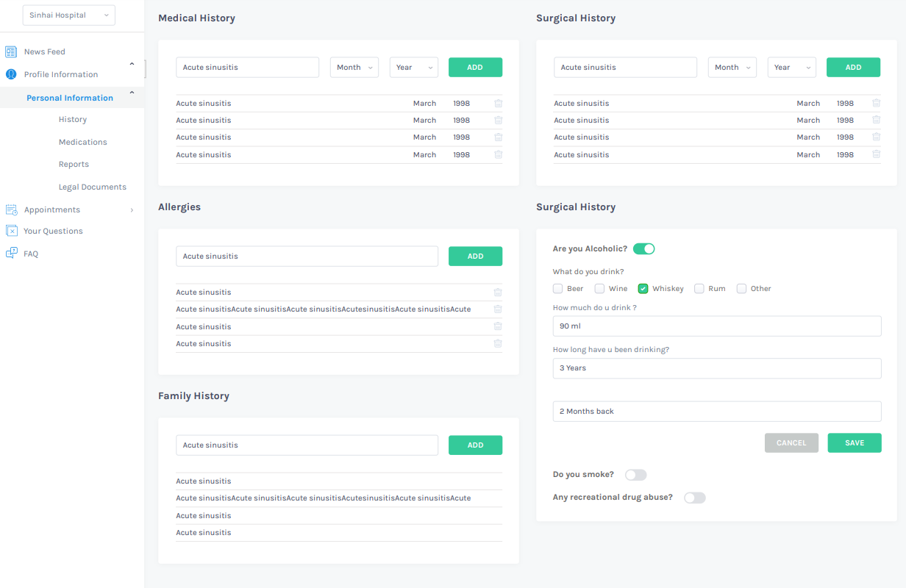The height and width of the screenshot is (588, 906).
Task: Check the Beer checkbox
Action: (x=558, y=289)
